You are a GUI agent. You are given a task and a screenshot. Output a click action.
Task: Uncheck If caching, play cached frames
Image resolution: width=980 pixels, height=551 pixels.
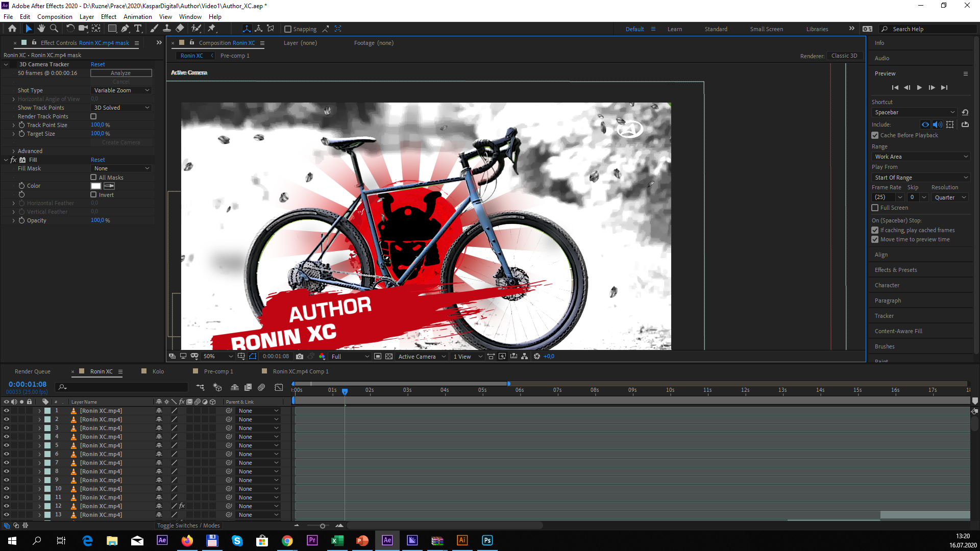pyautogui.click(x=875, y=230)
